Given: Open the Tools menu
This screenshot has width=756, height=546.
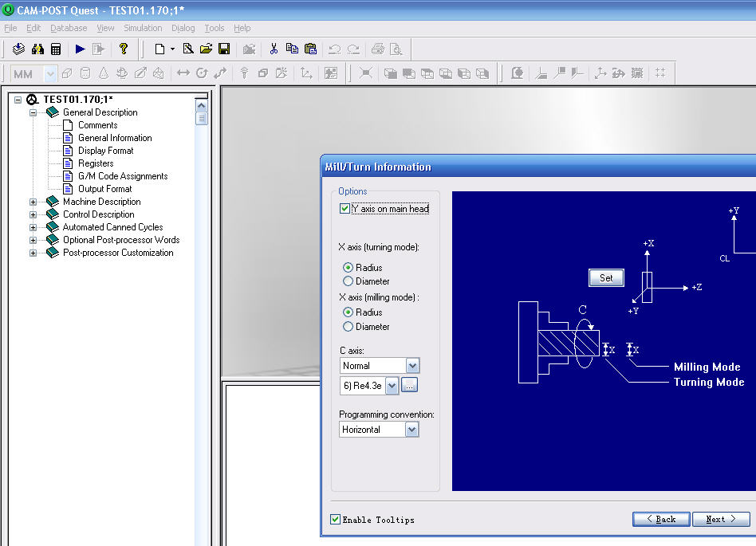Looking at the screenshot, I should pos(215,28).
